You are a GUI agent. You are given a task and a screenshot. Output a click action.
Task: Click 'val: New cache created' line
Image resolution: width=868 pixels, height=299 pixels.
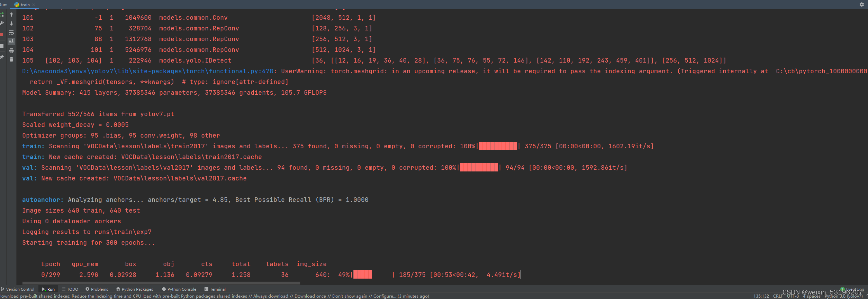(134, 178)
